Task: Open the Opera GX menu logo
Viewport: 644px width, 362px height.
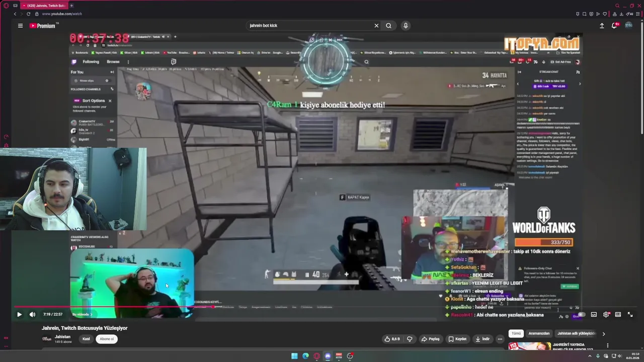Action: (6, 6)
